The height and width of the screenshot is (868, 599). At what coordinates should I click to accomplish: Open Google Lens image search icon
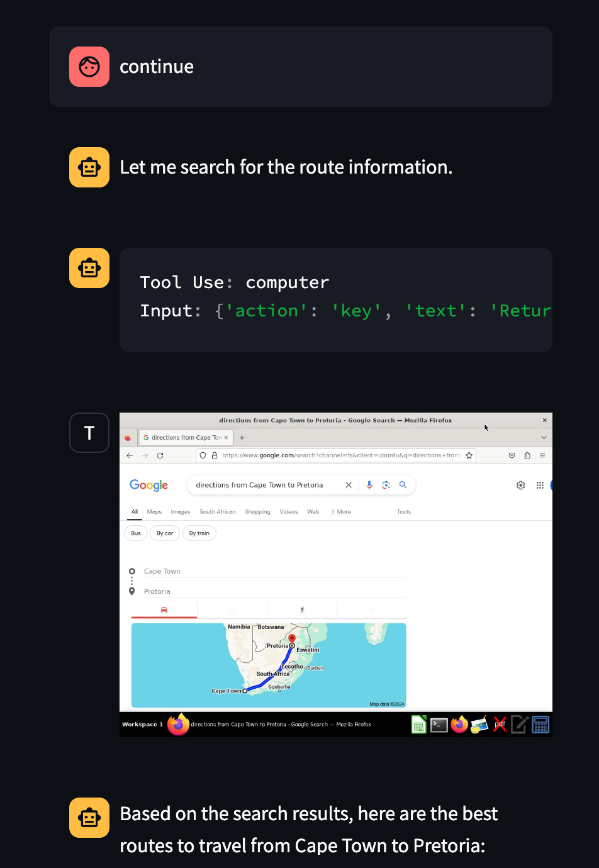pyautogui.click(x=385, y=484)
